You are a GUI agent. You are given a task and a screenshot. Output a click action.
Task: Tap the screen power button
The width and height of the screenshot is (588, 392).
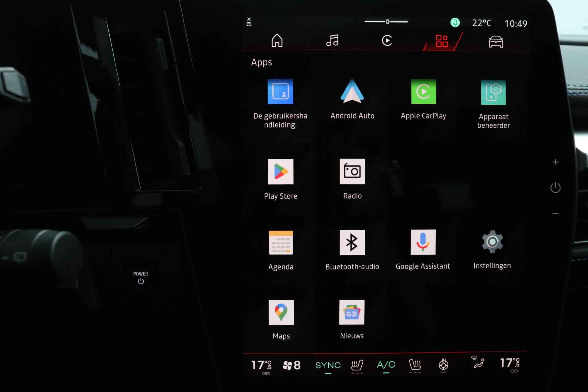pos(555,187)
